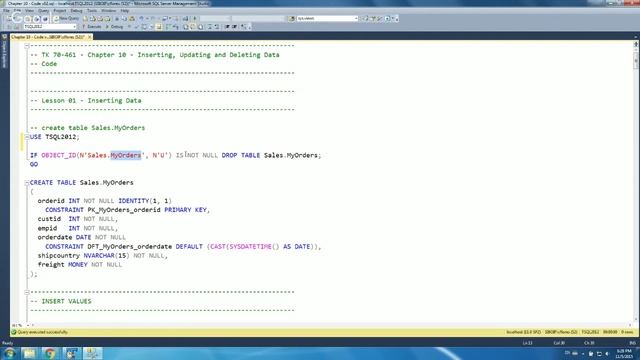Click the Parse checkmark icon
This screenshot has height=360, width=640.
(x=137, y=27)
